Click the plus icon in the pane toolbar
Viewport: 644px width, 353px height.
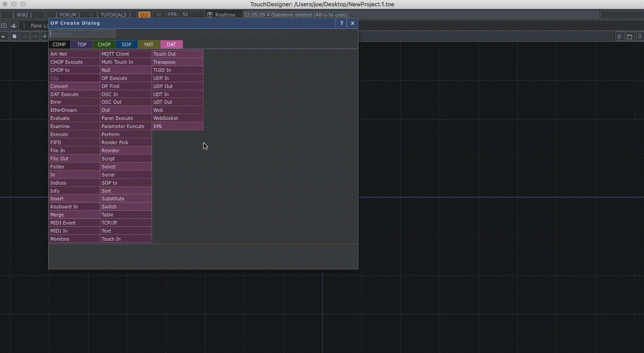tap(45, 36)
